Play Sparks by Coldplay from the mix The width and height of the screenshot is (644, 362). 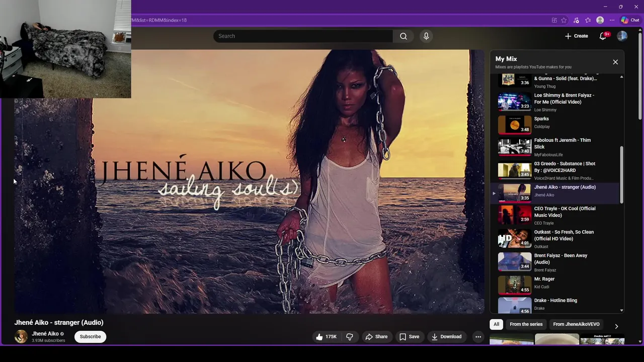[555, 124]
